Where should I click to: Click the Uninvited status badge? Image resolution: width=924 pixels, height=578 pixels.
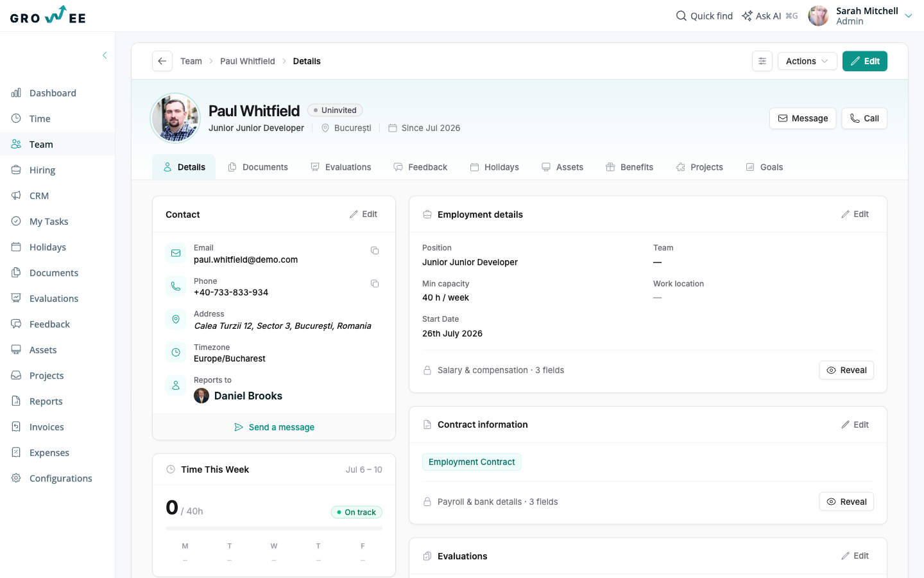pyautogui.click(x=335, y=110)
